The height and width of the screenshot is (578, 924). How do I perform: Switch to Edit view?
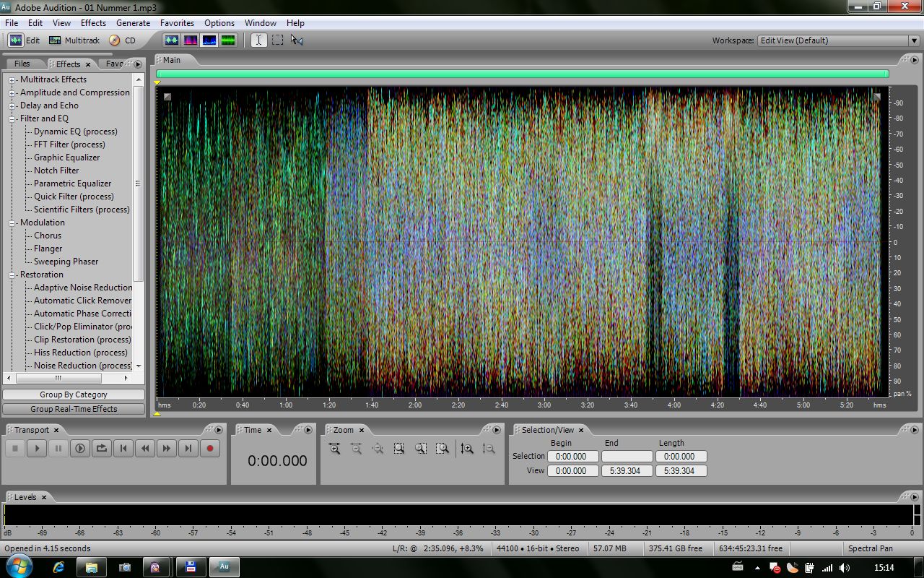[25, 40]
